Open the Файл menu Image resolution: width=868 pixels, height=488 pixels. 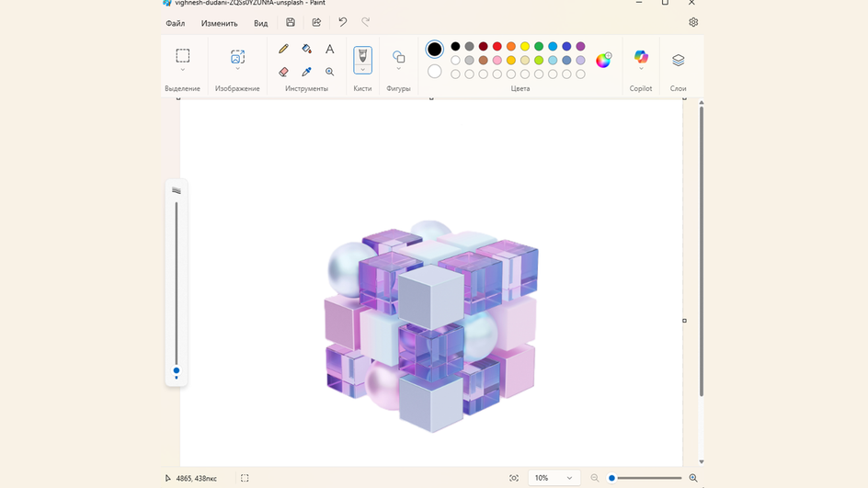click(176, 23)
